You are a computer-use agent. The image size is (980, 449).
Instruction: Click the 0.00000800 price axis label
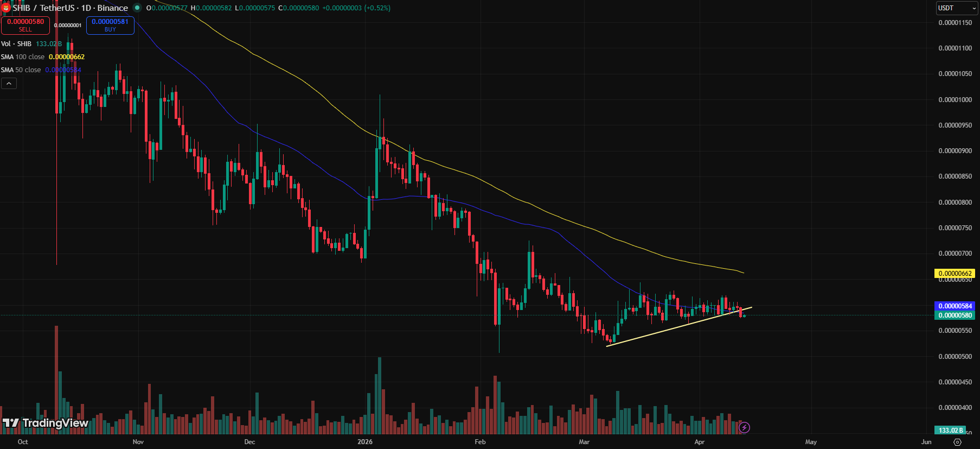click(955, 203)
